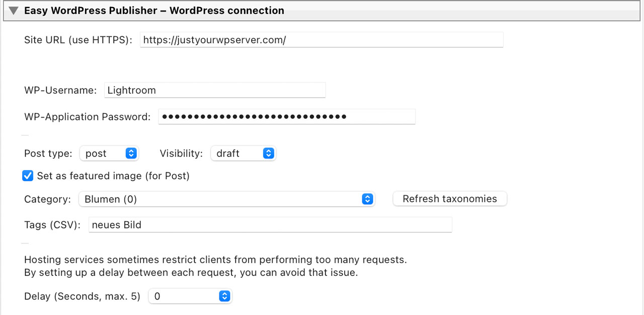This screenshot has width=644, height=315.
Task: Click the 'Site URL (use HTTPS):' label
Action: click(x=78, y=40)
